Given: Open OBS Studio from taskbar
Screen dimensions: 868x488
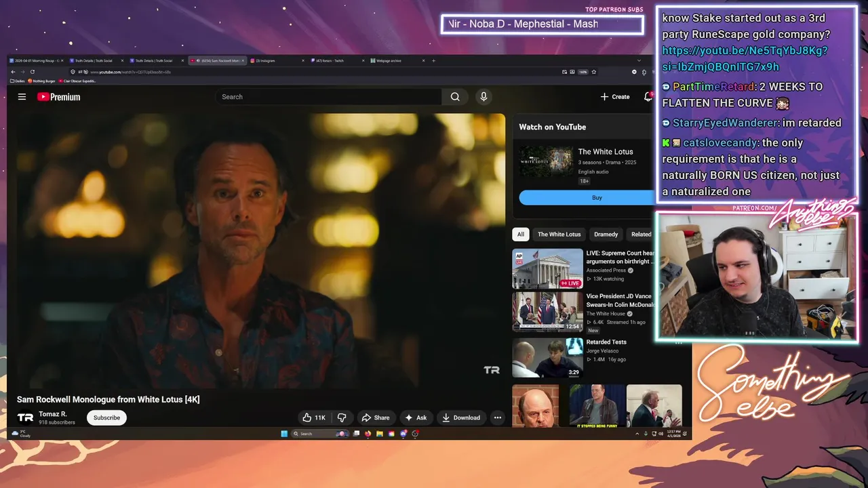Looking at the screenshot, I should (415, 434).
